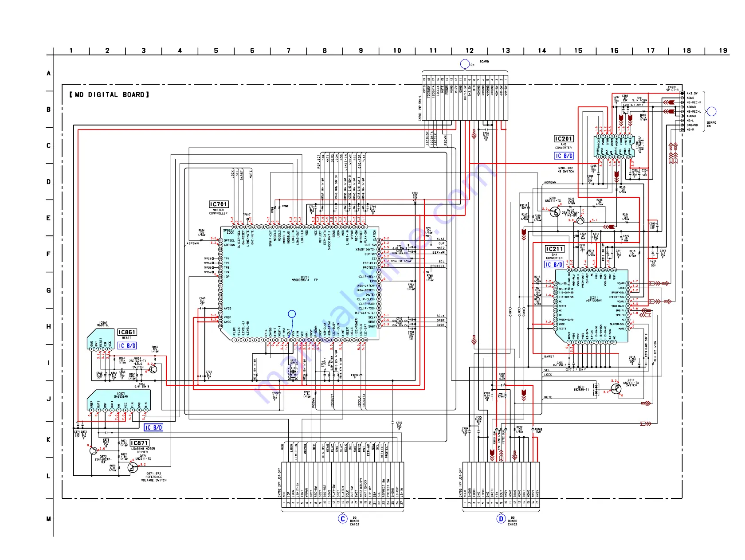Select the Q202 transistor symbol
The image size is (745, 560).
[x=580, y=220]
